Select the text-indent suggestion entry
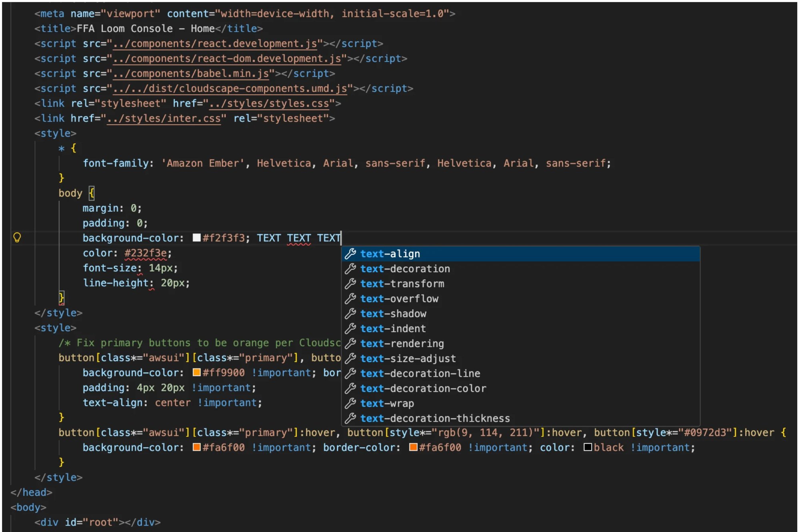The width and height of the screenshot is (800, 532). pyautogui.click(x=393, y=328)
